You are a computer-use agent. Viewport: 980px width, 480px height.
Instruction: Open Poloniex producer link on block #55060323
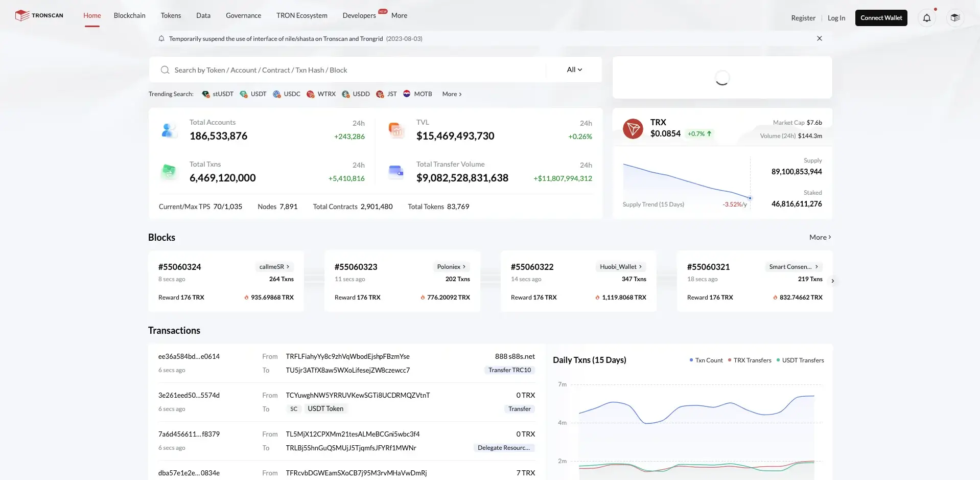coord(452,267)
